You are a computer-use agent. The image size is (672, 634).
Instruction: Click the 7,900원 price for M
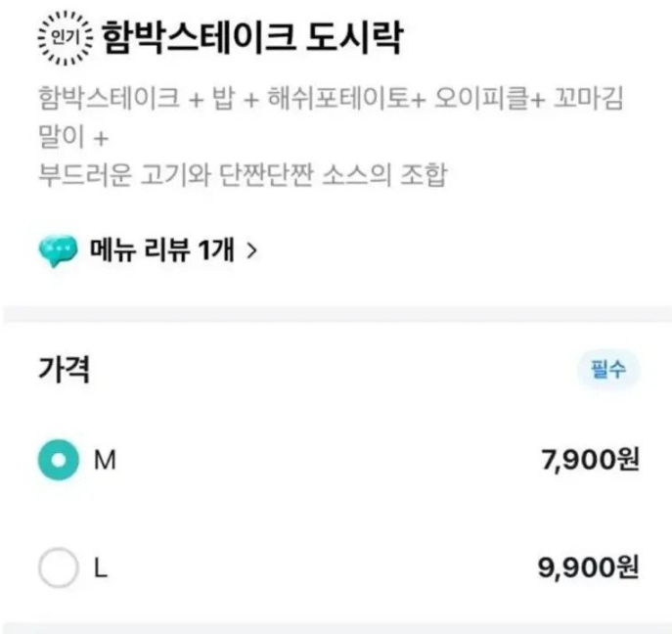[x=591, y=460]
